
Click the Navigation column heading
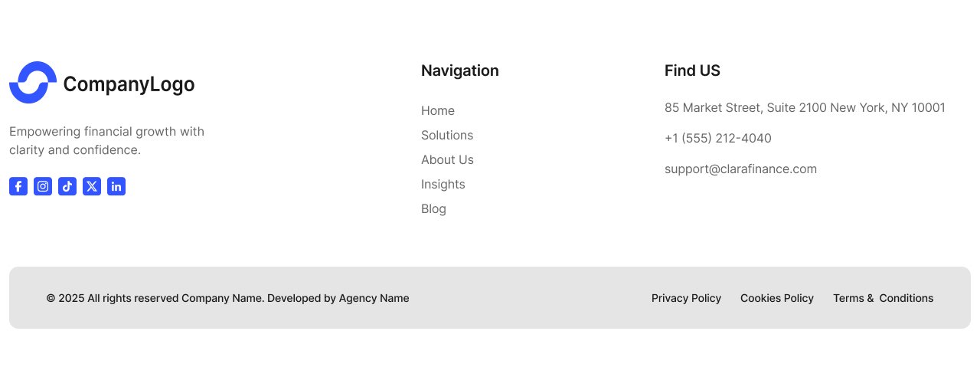pos(460,70)
